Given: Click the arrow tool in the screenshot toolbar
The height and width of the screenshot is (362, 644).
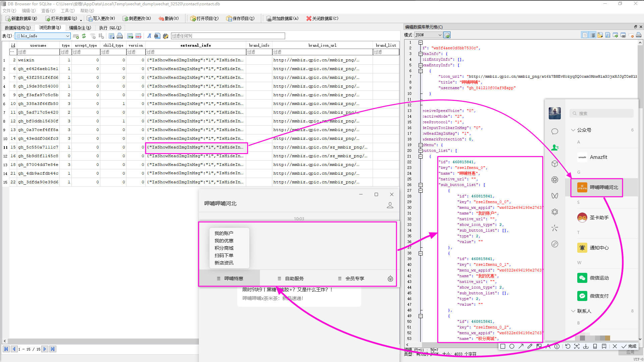Looking at the screenshot, I should (521, 346).
